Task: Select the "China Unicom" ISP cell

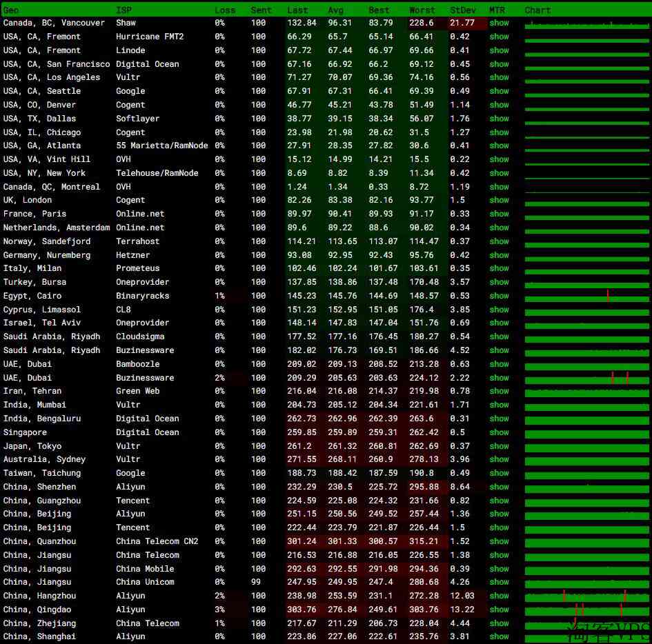Action: click(x=145, y=582)
